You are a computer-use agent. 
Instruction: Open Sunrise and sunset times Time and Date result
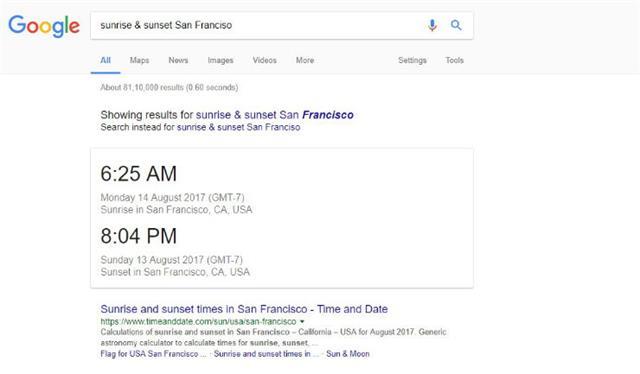[244, 309]
